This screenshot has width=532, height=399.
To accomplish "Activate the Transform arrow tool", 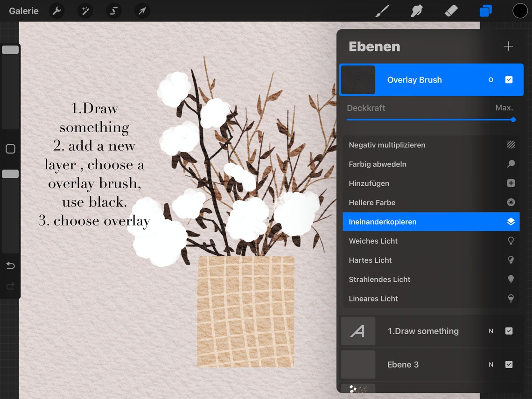I will click(142, 10).
